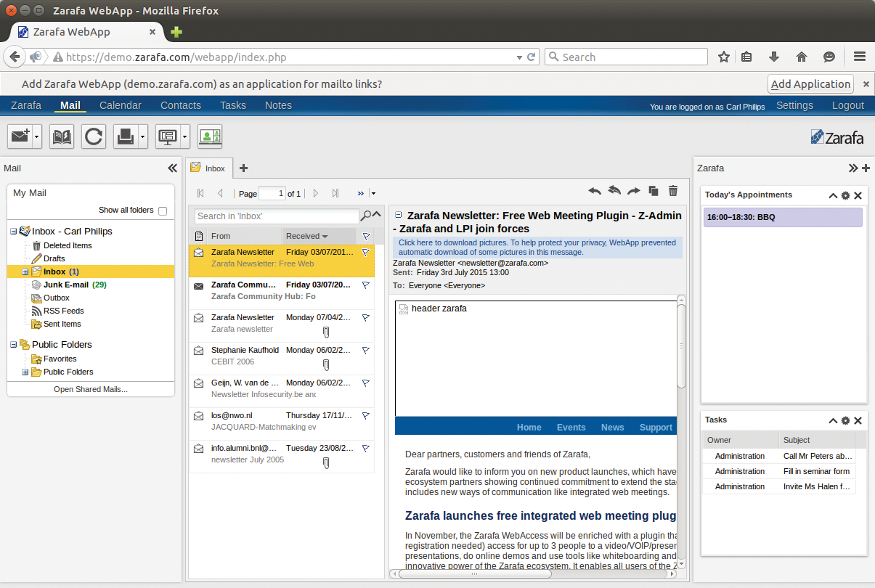The height and width of the screenshot is (588, 875).
Task: Click the reply all icon
Action: coord(614,190)
